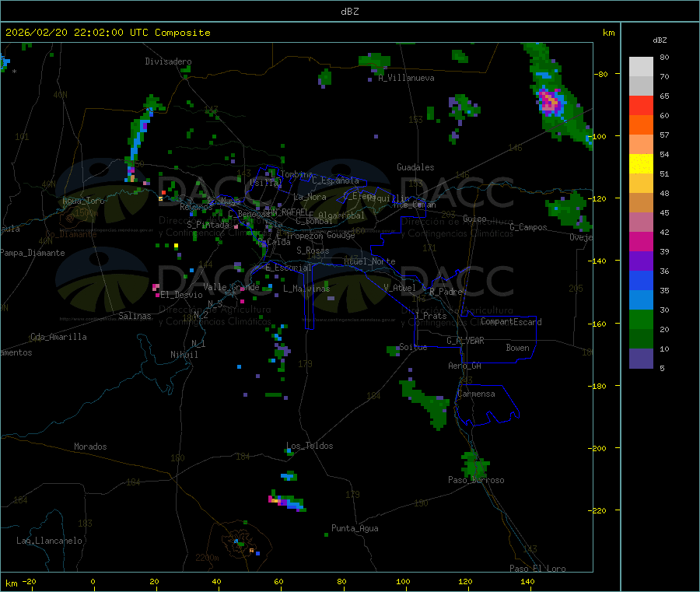Screen dimensions: 700x592
Task: Click the R_Padre label
Action: coord(446,292)
